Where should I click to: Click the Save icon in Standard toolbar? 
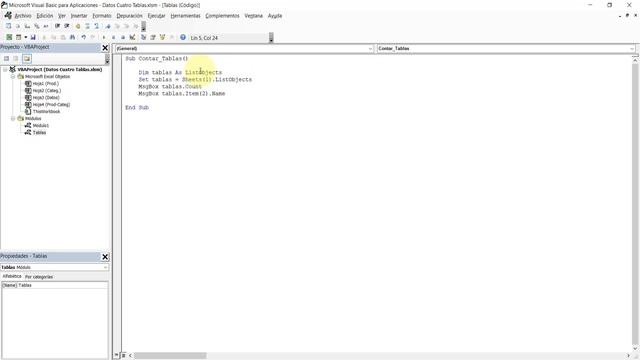coord(33,37)
